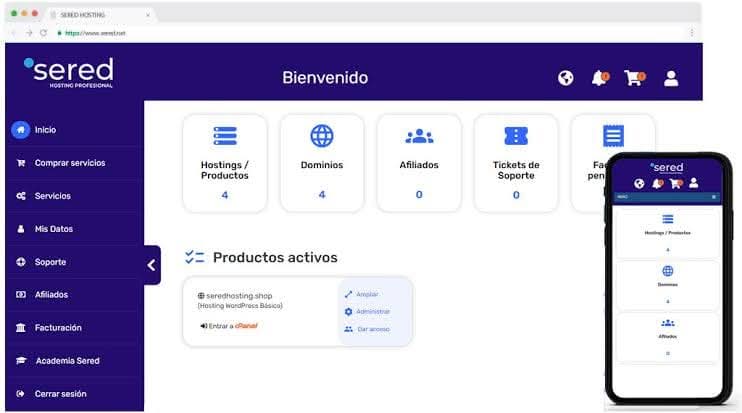The height and width of the screenshot is (413, 742).
Task: Tap the Dominios globe icon on phone
Action: 668,271
